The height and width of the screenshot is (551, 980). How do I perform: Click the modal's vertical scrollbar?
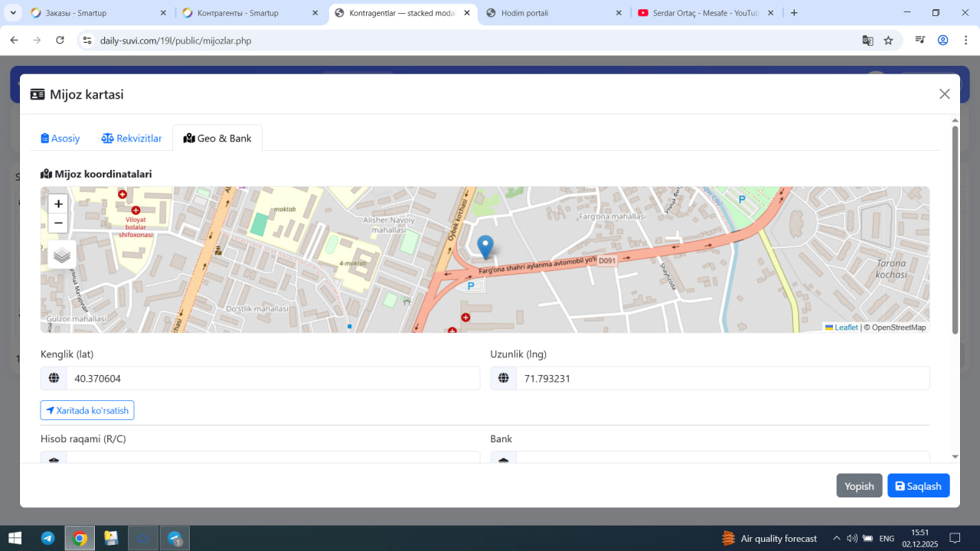(x=955, y=230)
